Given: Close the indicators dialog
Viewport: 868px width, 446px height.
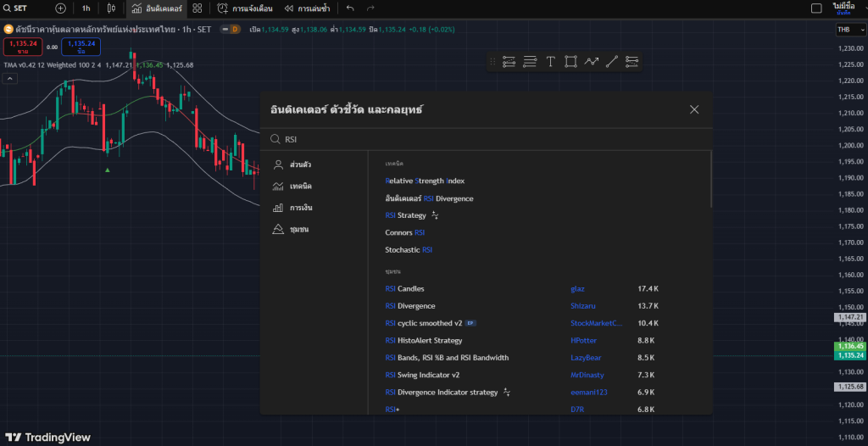Looking at the screenshot, I should (694, 109).
